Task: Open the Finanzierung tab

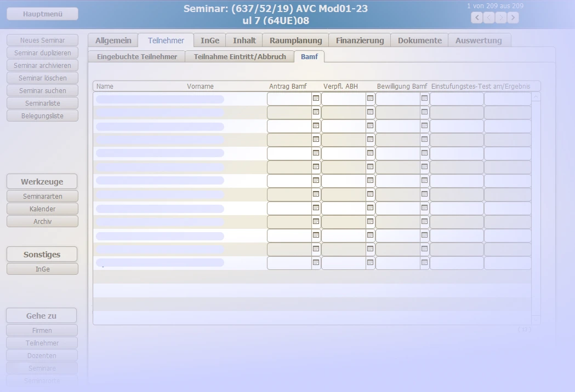Action: click(x=360, y=41)
